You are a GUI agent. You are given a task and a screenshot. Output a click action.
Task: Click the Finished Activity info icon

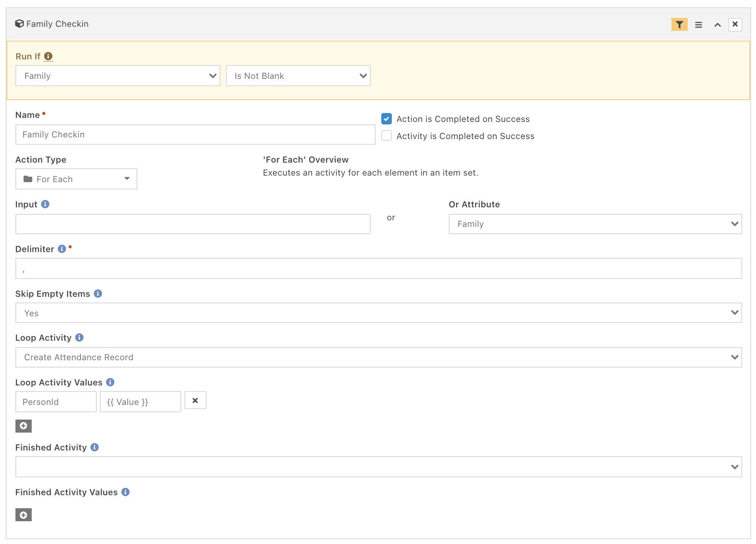pyautogui.click(x=95, y=447)
